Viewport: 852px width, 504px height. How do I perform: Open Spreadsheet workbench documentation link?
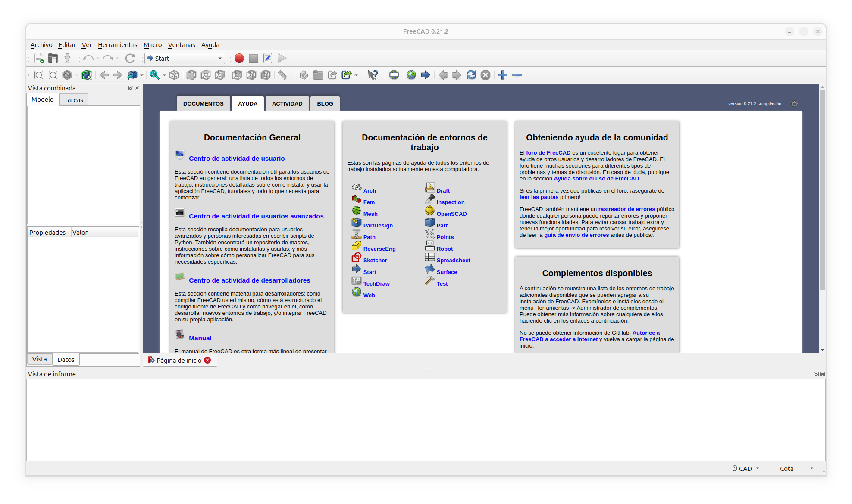coord(453,261)
